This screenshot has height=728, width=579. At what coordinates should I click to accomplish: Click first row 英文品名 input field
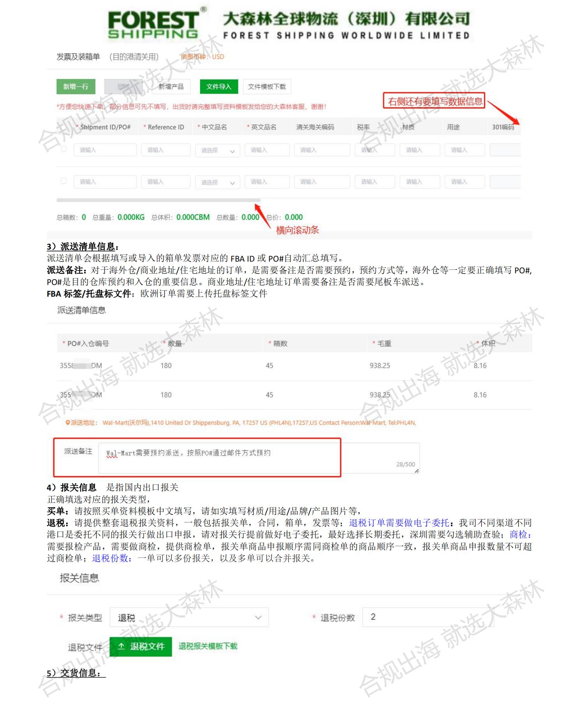(x=267, y=150)
